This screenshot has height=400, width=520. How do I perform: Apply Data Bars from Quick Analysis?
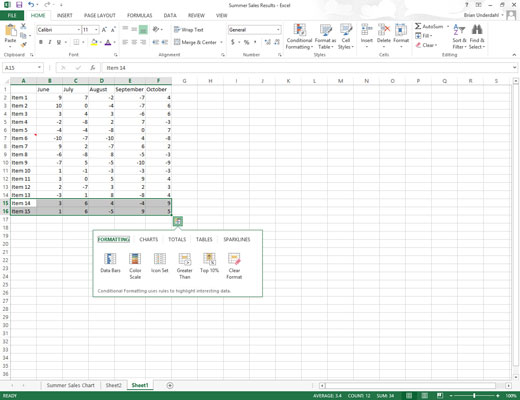(110, 263)
